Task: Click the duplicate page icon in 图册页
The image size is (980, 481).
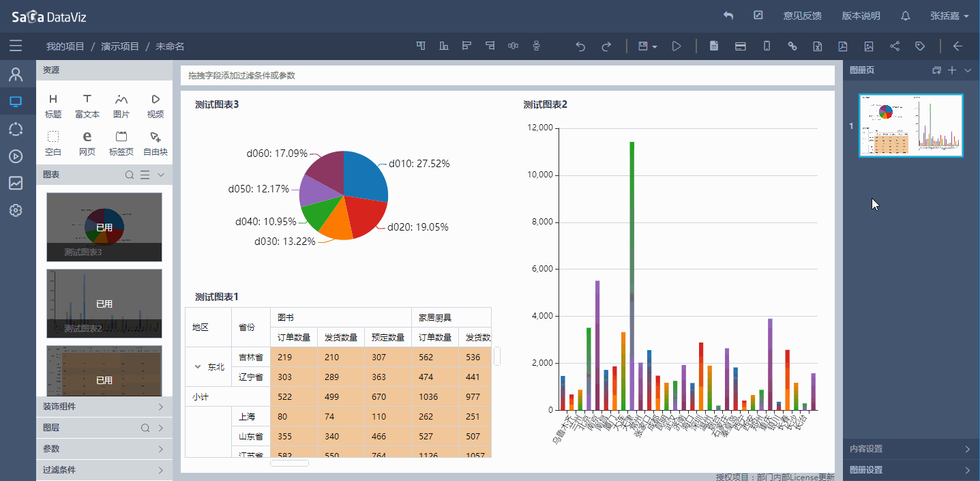Action: coord(937,70)
